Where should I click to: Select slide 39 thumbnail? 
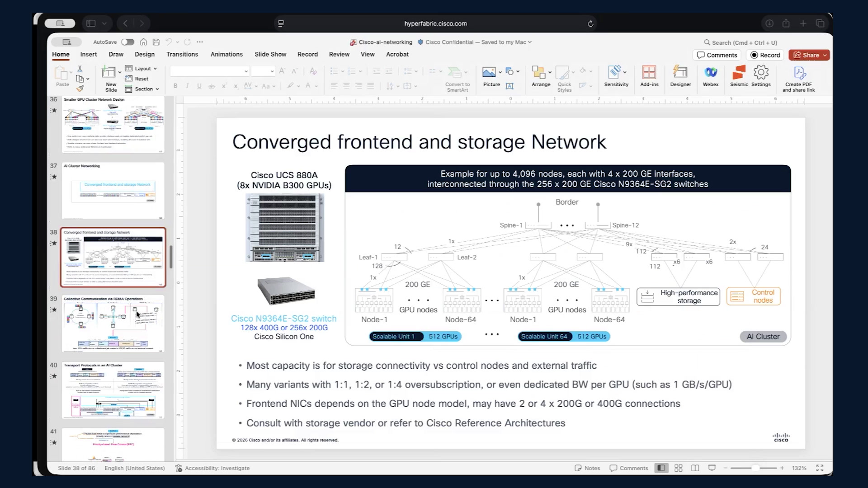point(113,324)
